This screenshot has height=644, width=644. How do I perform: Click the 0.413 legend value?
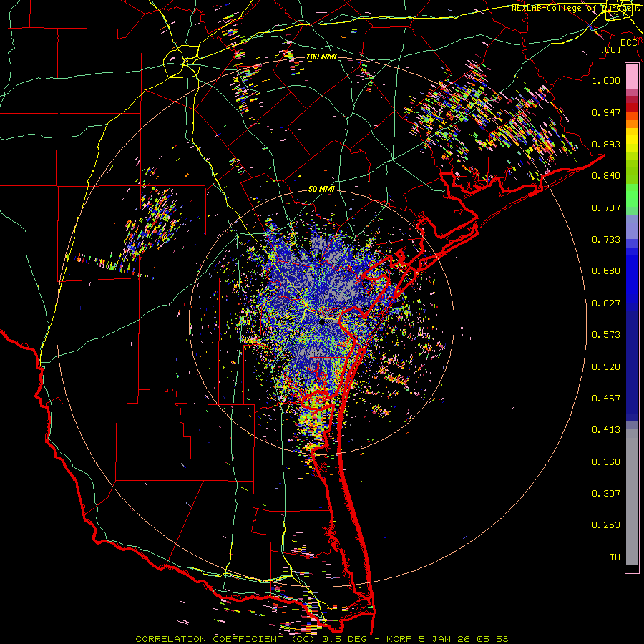[x=606, y=430]
